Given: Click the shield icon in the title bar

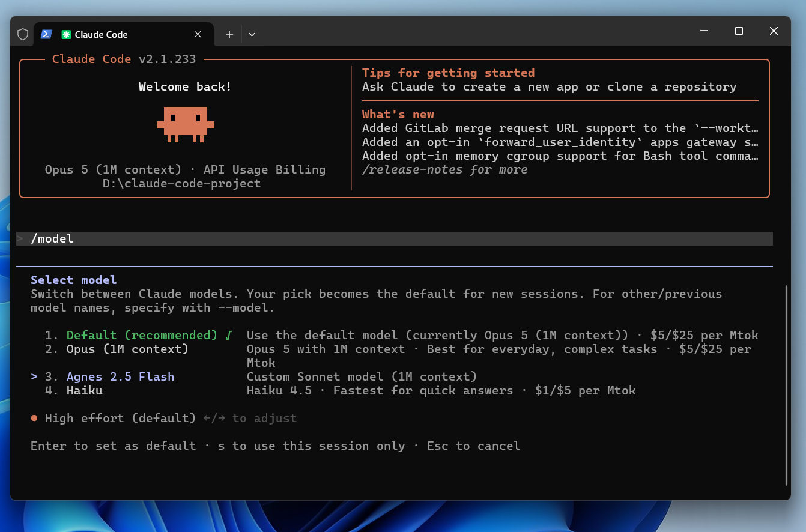Looking at the screenshot, I should 23,34.
